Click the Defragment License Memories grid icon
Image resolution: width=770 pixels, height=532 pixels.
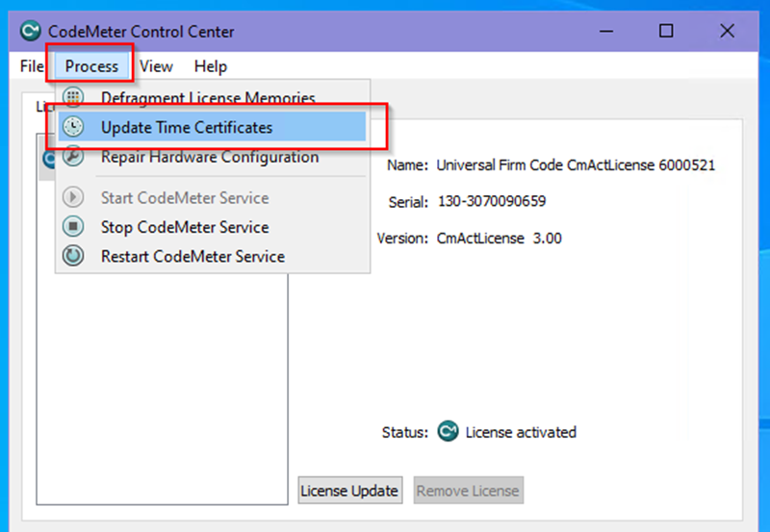pos(73,98)
